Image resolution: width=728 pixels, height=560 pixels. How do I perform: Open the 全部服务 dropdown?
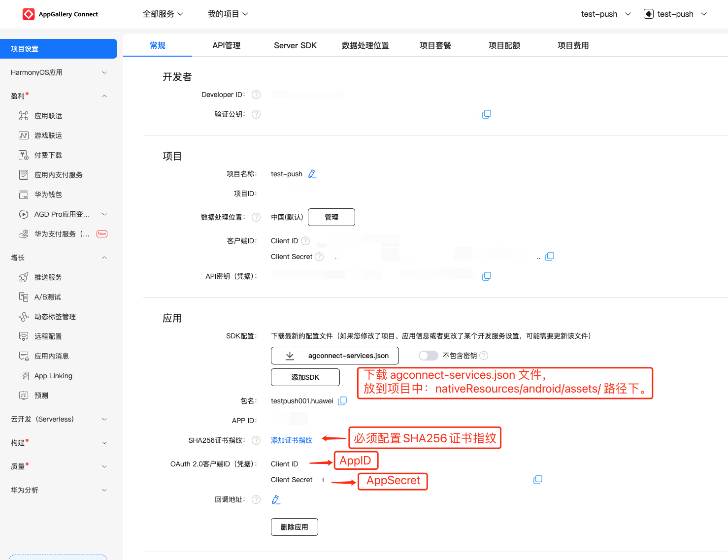click(x=163, y=14)
